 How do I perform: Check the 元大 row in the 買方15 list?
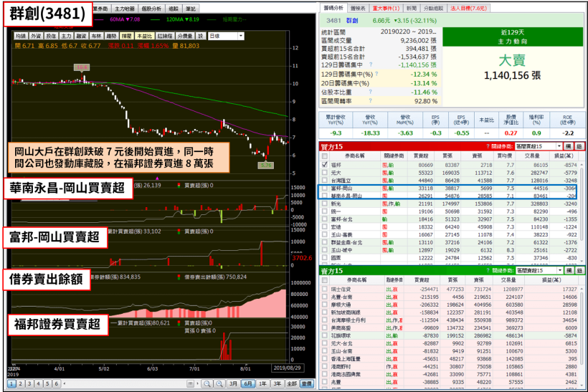click(x=325, y=173)
